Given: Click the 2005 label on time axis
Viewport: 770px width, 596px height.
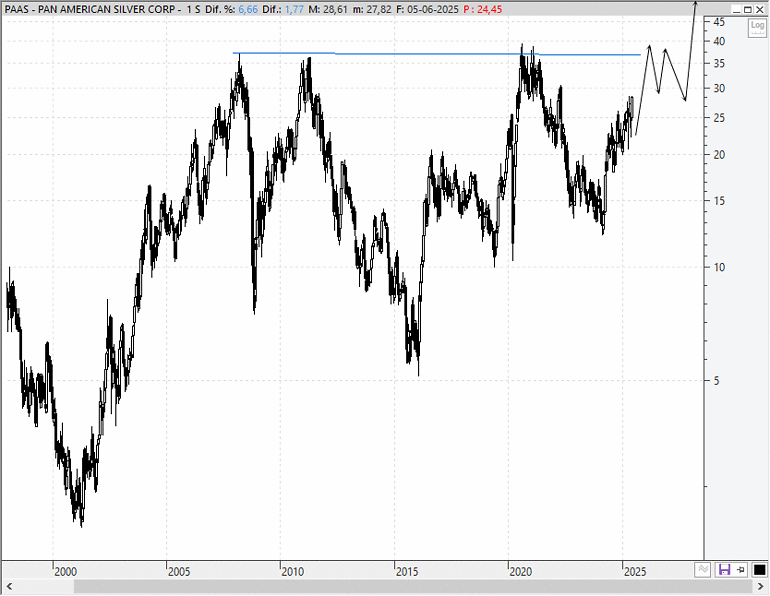Looking at the screenshot, I should point(179,572).
